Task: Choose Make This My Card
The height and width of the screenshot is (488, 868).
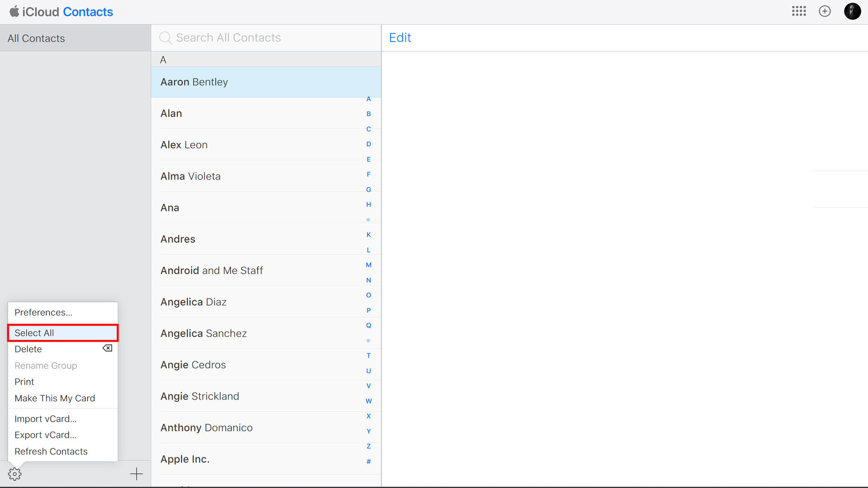Action: tap(55, 398)
